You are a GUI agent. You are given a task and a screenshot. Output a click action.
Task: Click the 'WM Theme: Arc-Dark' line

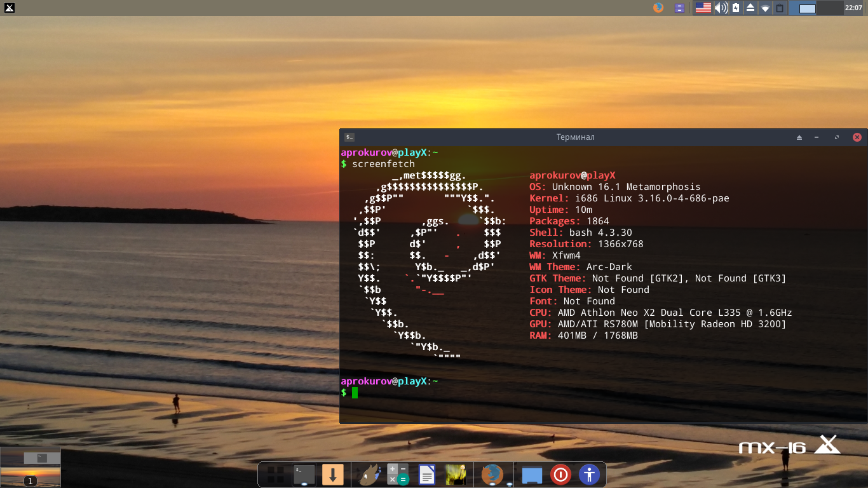click(581, 267)
